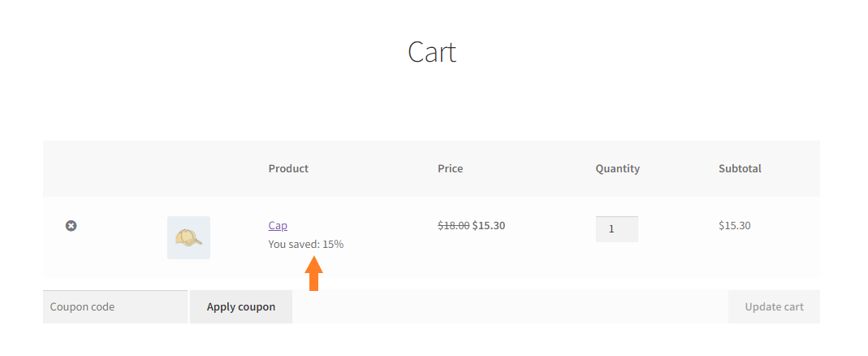868x356 pixels.
Task: Remove the Cap item with the X icon
Action: pyautogui.click(x=71, y=226)
